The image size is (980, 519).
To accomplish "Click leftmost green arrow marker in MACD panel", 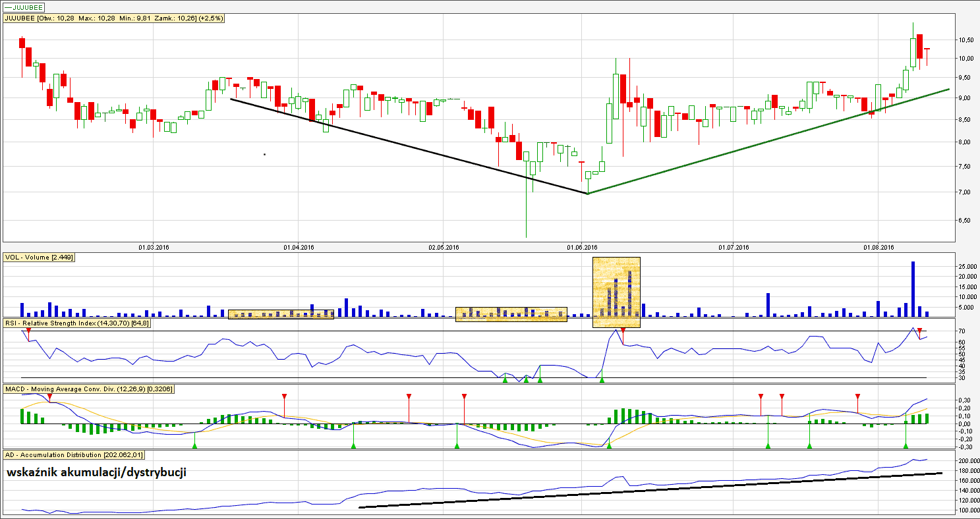I will tap(194, 446).
